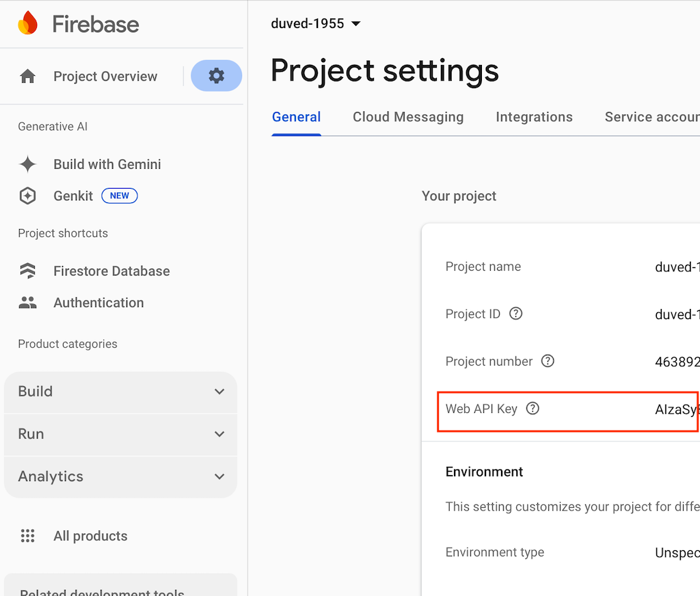Select the Project number value
The image size is (700, 596).
[x=677, y=362]
